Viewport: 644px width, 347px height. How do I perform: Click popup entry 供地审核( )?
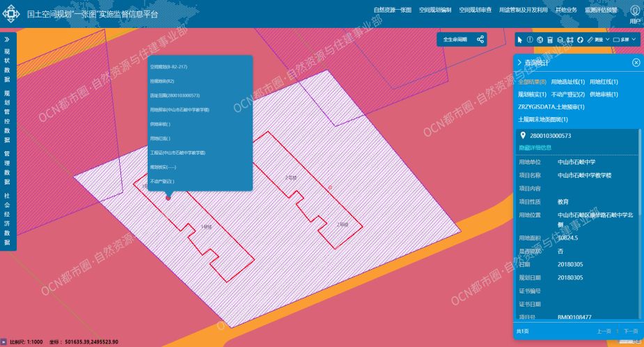click(x=160, y=124)
